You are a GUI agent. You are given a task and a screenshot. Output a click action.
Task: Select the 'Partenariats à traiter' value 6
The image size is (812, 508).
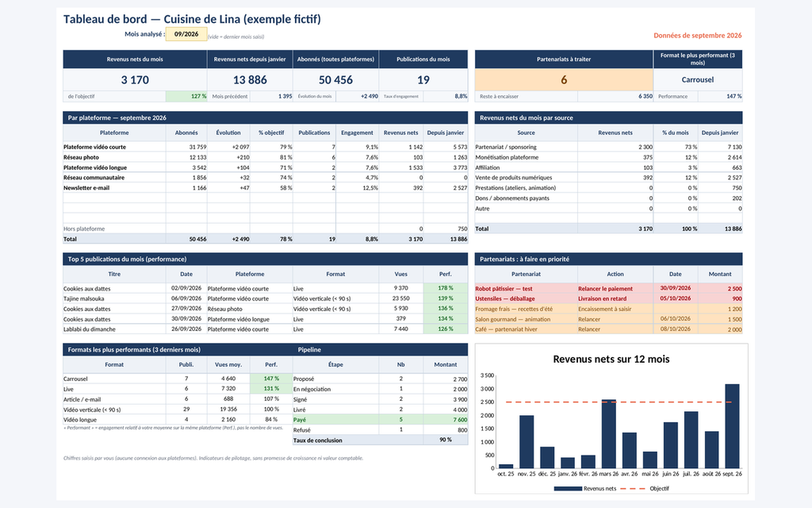click(x=564, y=80)
